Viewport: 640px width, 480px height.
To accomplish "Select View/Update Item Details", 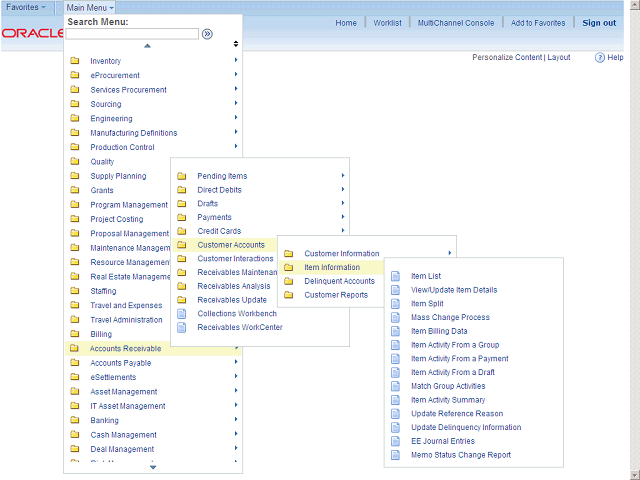I will click(453, 290).
